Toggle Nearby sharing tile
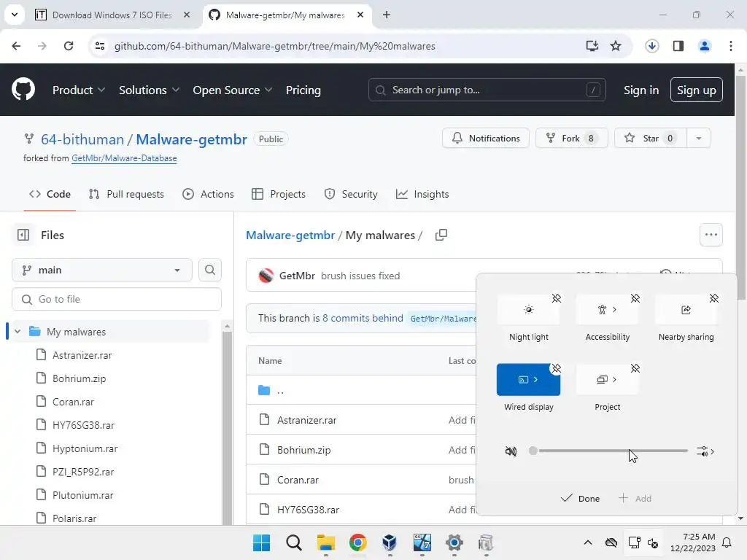This screenshot has height=560, width=747. coord(686,309)
